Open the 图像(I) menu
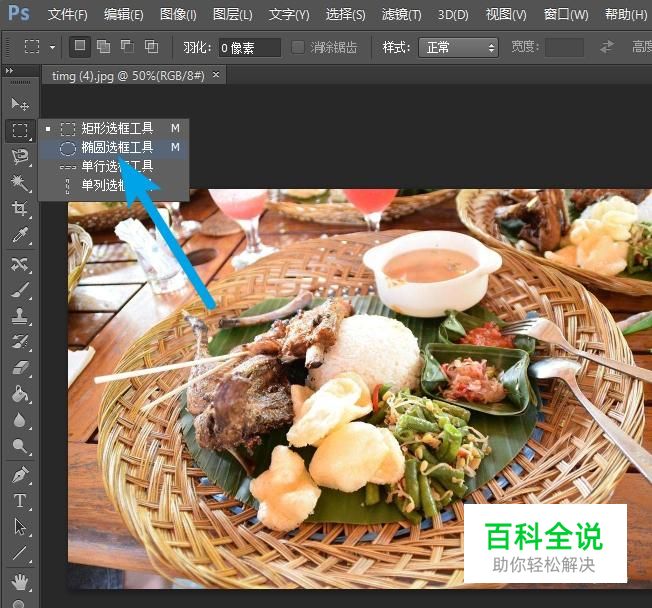Viewport: 652px width, 608px height. click(178, 15)
